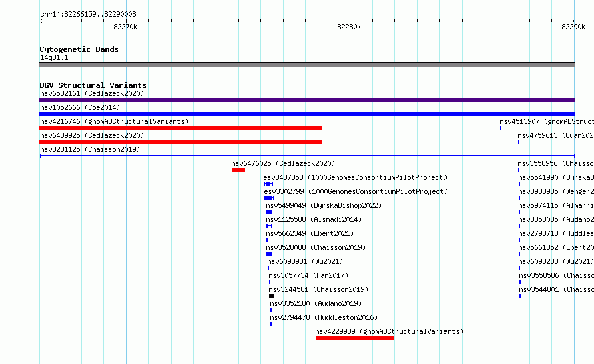Open the nsv3544801 (Chaisson) label

pos(557,289)
